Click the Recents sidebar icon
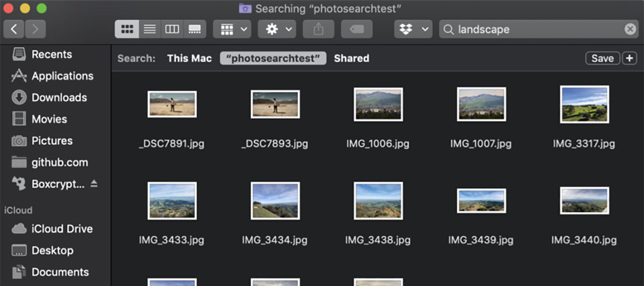 [19, 54]
